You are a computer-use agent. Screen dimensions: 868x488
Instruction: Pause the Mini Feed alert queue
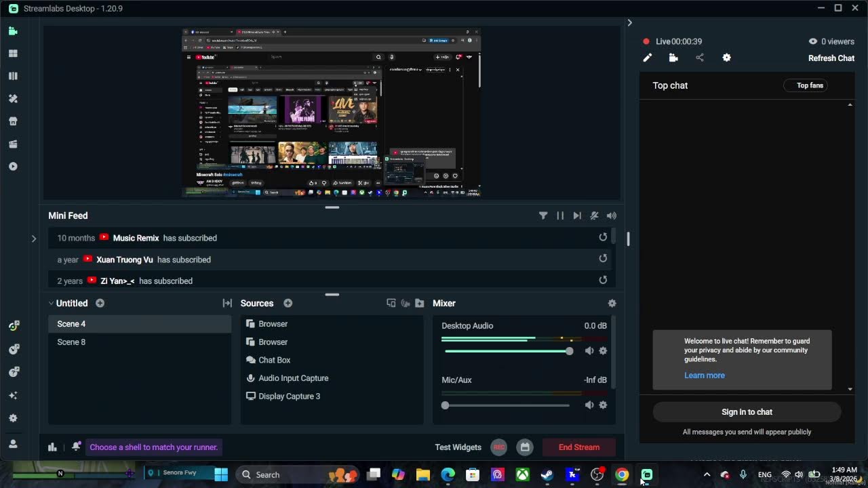(560, 216)
